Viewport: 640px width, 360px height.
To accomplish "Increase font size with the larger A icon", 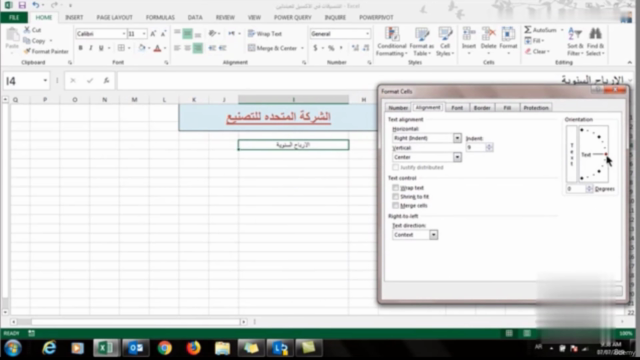I will (x=153, y=34).
